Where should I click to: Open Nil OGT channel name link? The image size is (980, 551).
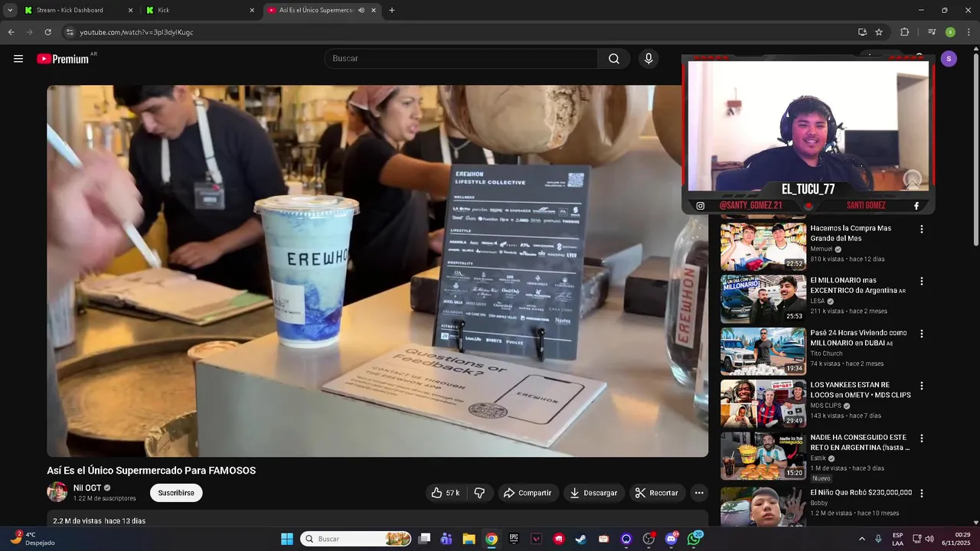pos(87,488)
